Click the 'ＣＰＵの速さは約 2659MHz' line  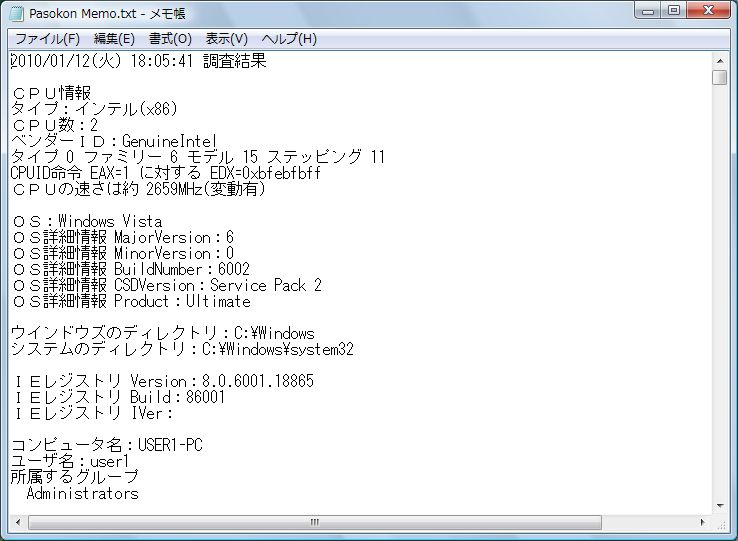pos(138,189)
